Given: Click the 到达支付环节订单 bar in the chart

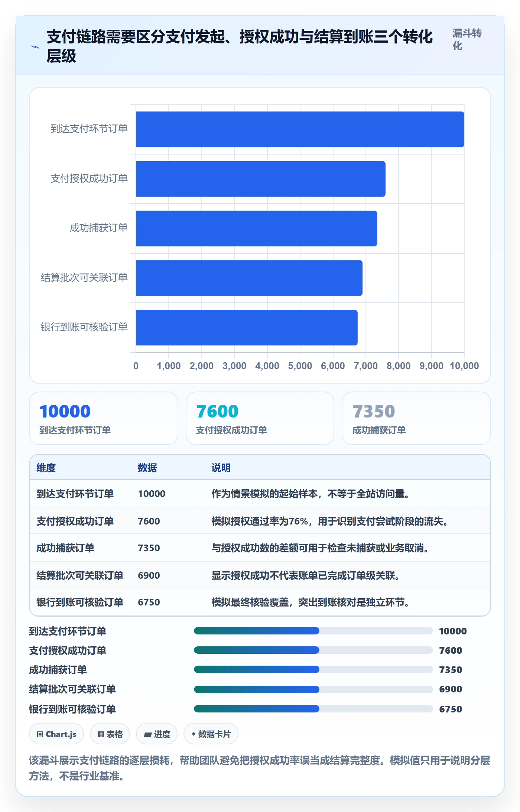Looking at the screenshot, I should [x=300, y=129].
